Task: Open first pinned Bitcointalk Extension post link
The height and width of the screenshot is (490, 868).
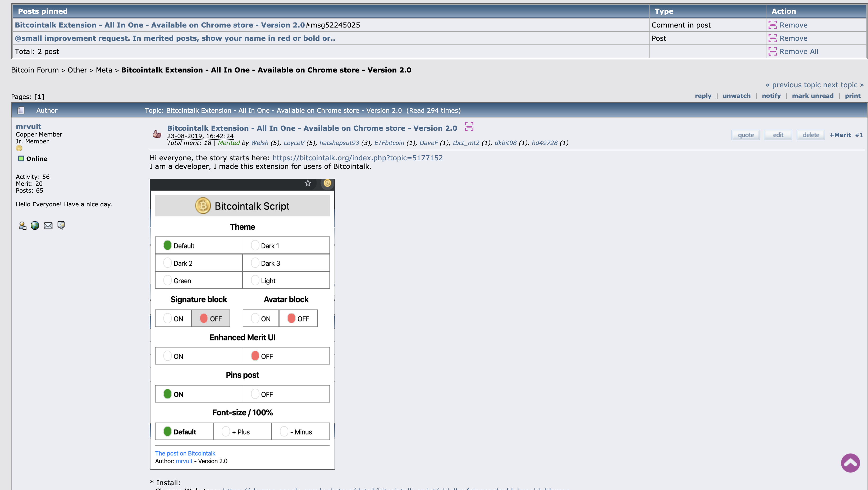Action: pos(160,25)
